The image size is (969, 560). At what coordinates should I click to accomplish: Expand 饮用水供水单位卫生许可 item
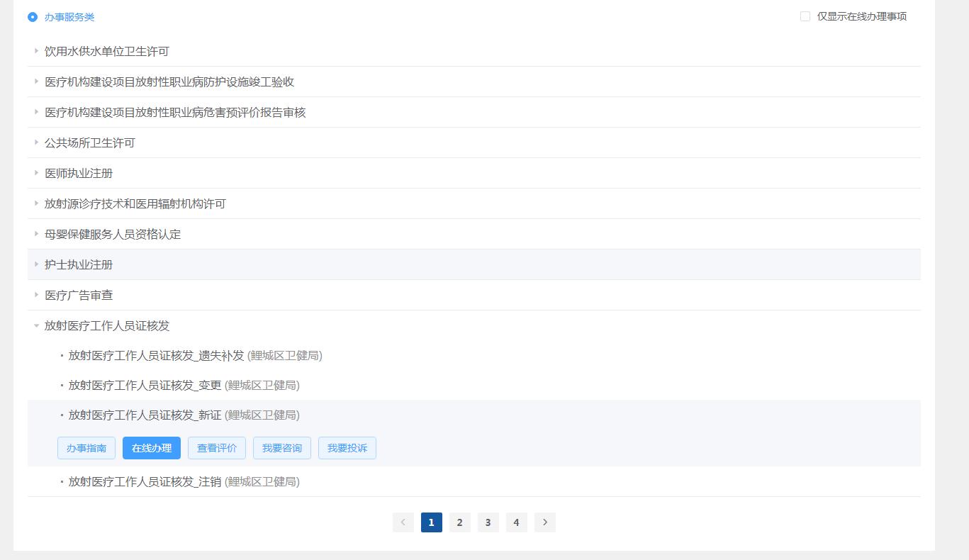(x=106, y=51)
